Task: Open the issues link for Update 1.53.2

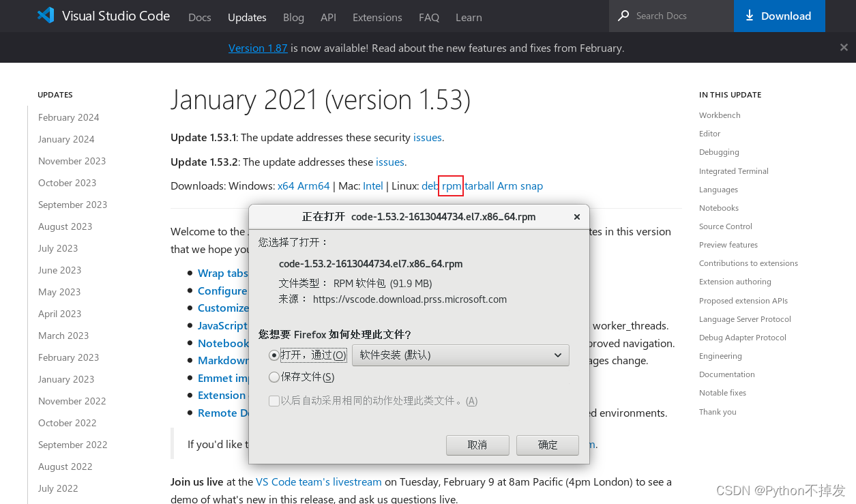Action: pyautogui.click(x=390, y=162)
